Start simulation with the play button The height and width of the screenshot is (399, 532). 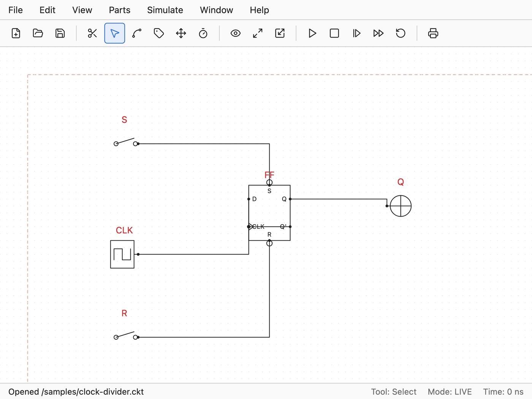[312, 33]
